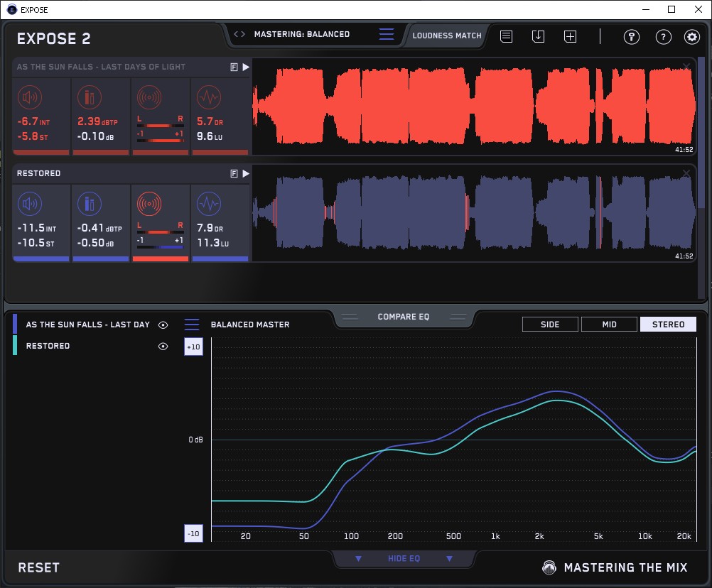The height and width of the screenshot is (588, 712).
Task: Click the license key icon
Action: tap(631, 37)
